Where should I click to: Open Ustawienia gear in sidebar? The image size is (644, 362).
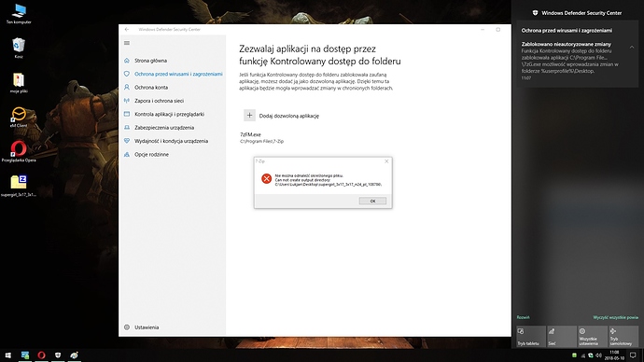pos(127,327)
